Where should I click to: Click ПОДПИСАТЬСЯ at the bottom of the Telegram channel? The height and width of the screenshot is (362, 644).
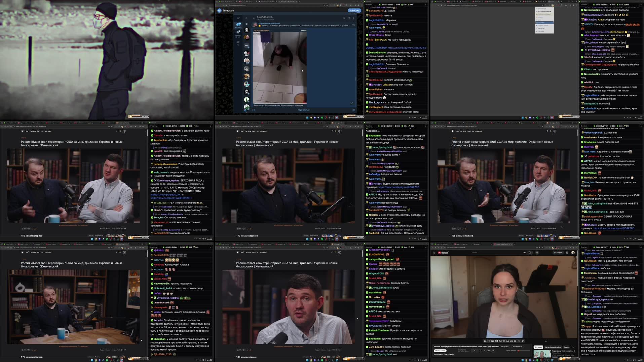[x=303, y=110]
